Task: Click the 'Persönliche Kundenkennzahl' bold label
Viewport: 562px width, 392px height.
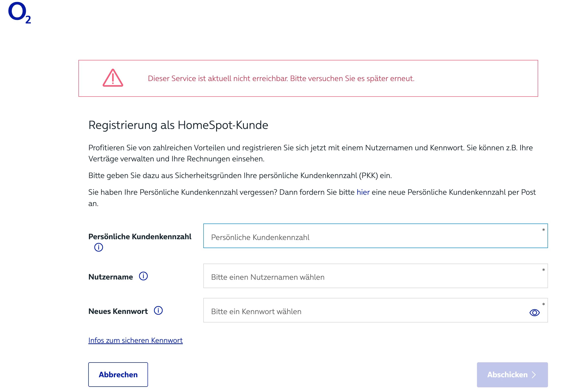Action: 140,237
